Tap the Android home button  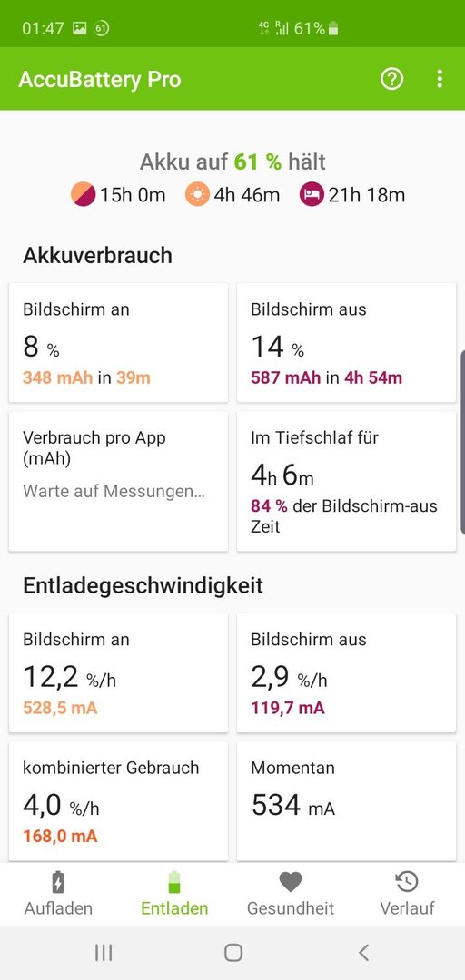(232, 953)
